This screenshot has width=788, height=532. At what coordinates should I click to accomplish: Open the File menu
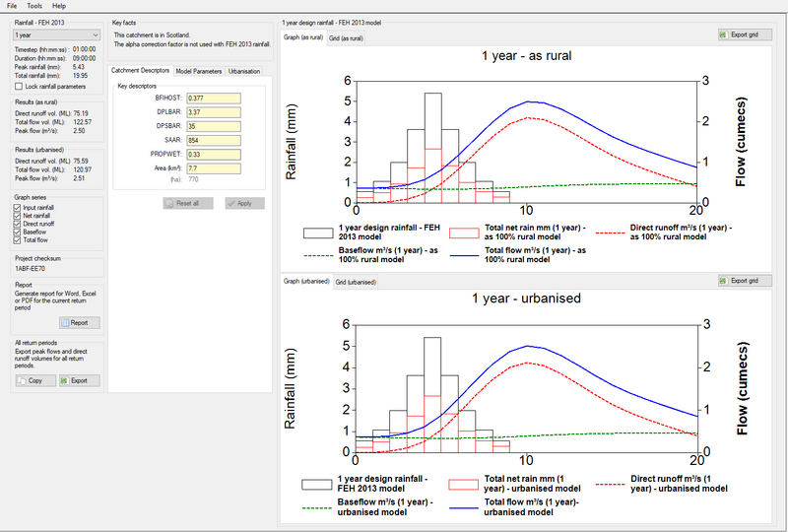pos(12,6)
